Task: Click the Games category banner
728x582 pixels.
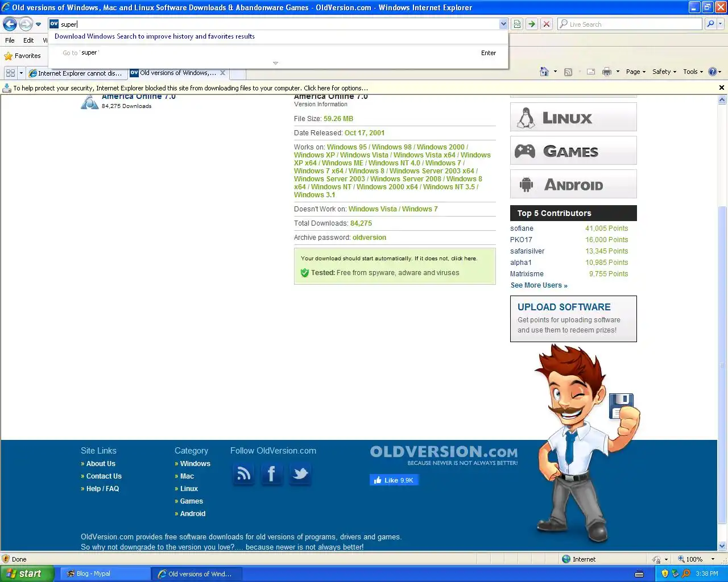Action: pos(573,151)
